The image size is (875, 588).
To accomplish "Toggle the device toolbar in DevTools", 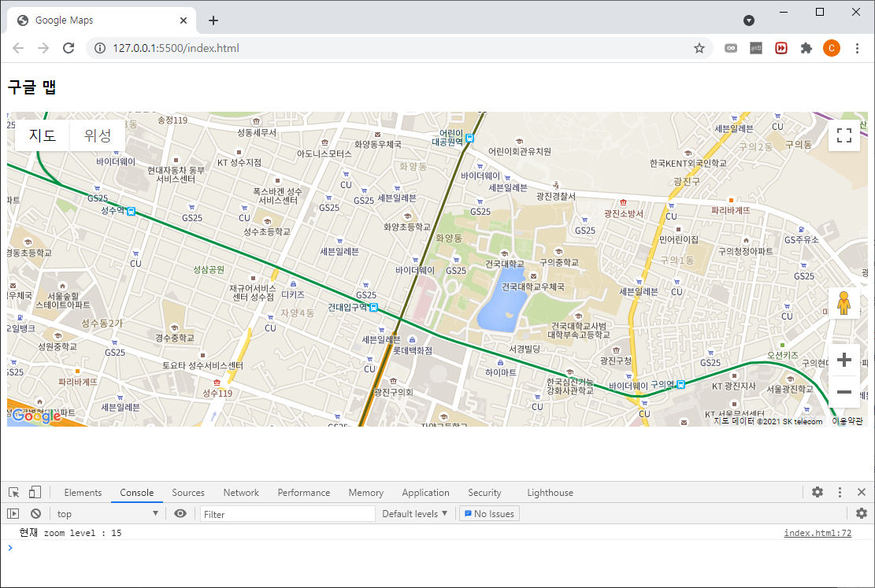I will pos(35,492).
